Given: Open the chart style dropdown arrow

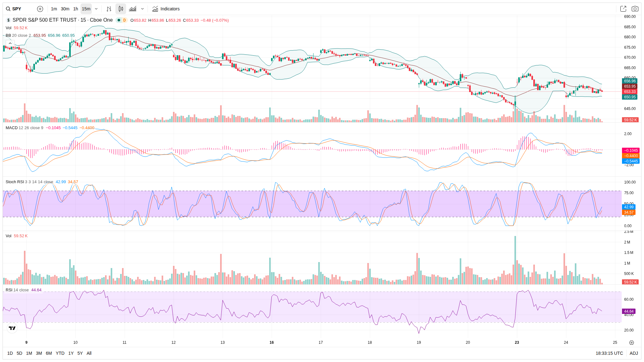Looking at the screenshot, I should (142, 9).
